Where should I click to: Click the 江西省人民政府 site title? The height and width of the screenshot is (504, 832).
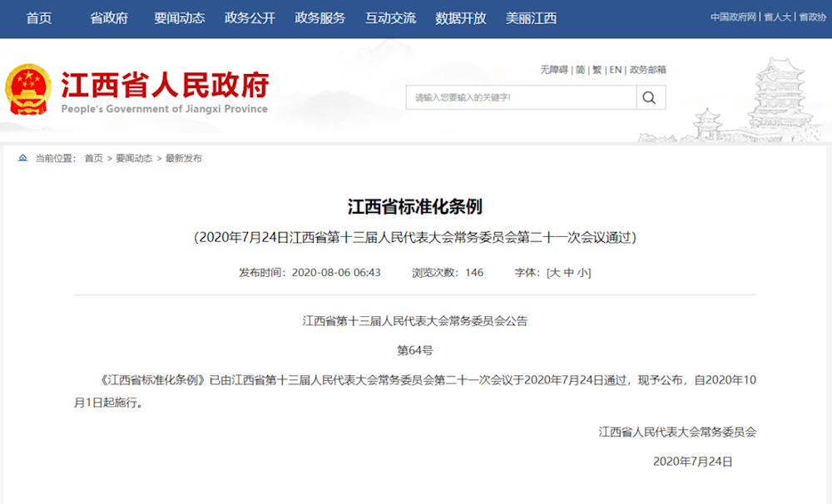tap(165, 85)
